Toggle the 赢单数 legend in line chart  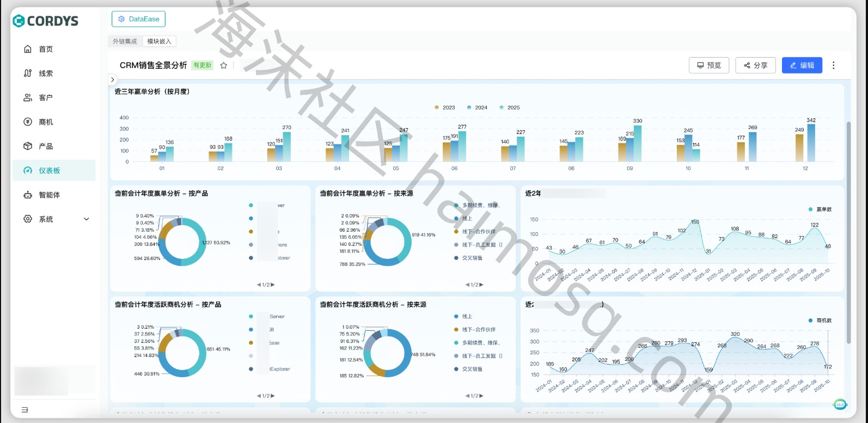tap(820, 209)
